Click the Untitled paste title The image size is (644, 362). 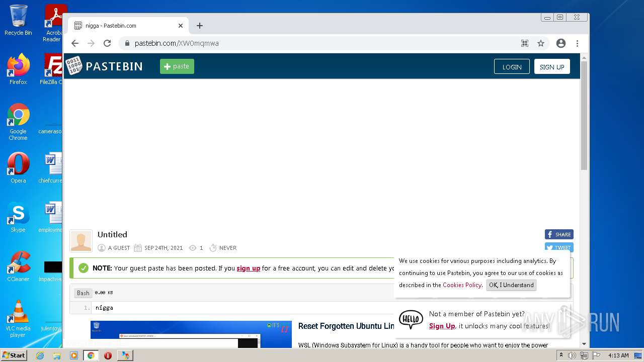(112, 234)
